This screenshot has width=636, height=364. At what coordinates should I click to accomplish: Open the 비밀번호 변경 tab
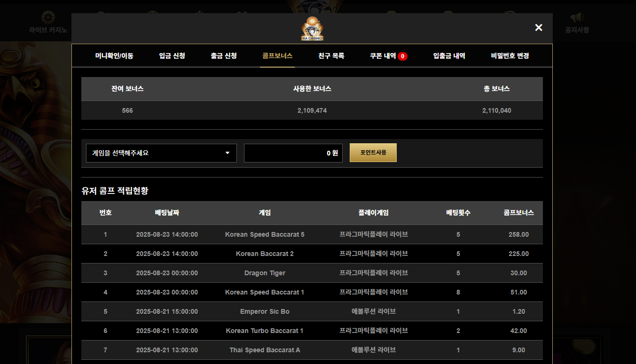[x=510, y=55]
